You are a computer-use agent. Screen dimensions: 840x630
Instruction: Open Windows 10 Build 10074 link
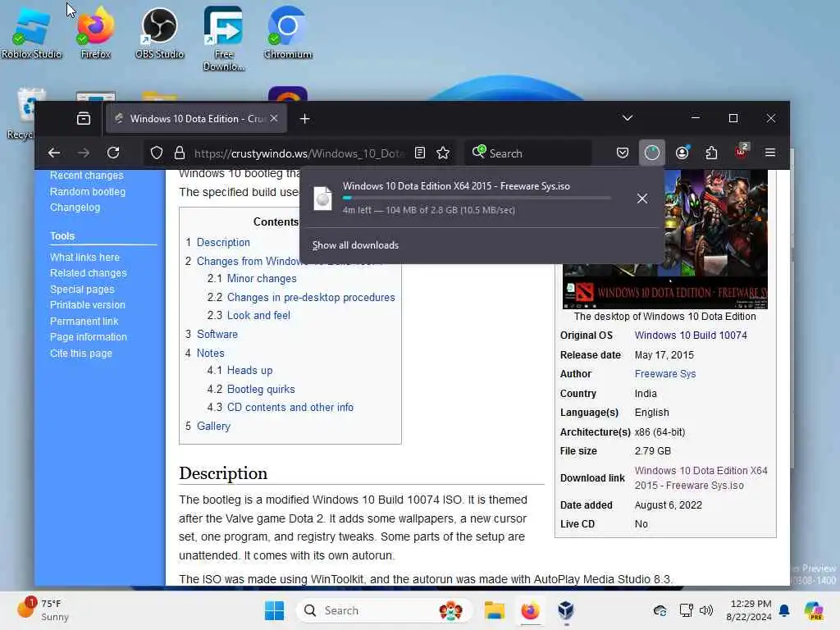691,336
